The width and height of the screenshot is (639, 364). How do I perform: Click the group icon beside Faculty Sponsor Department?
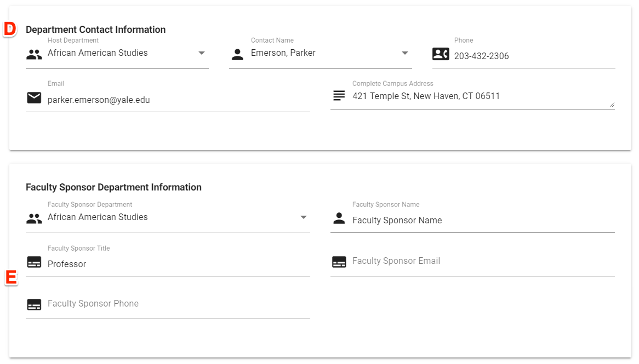(34, 218)
